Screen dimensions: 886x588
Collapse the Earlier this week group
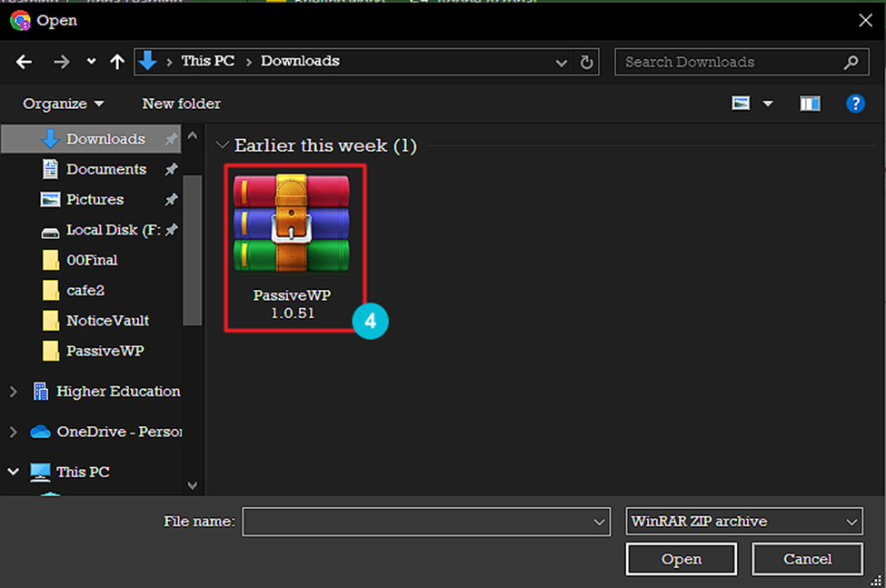pyautogui.click(x=223, y=145)
